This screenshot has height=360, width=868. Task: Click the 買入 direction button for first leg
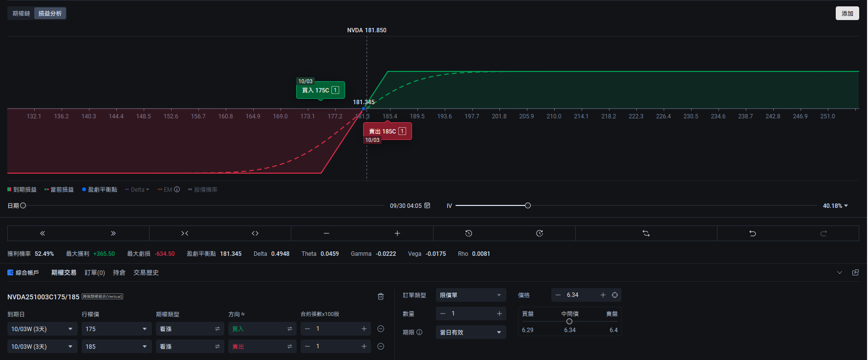pos(262,329)
